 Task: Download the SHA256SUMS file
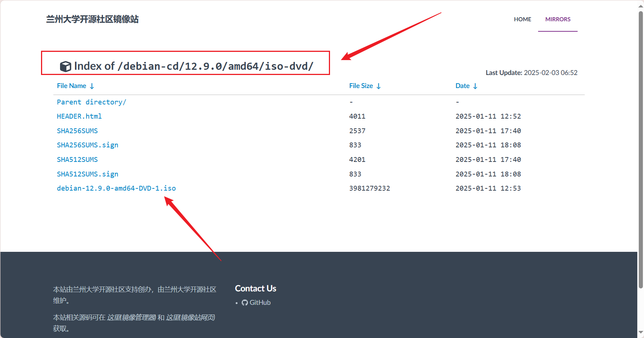[77, 131]
